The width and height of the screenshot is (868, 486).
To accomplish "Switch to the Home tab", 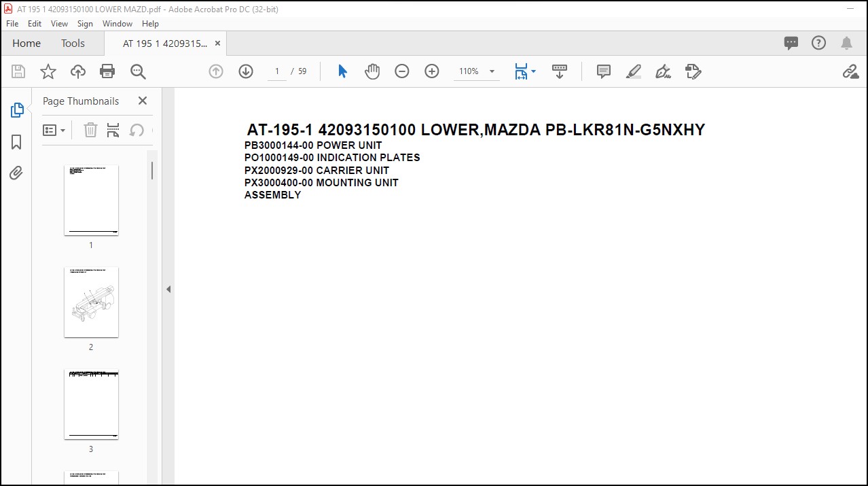I will pos(26,44).
